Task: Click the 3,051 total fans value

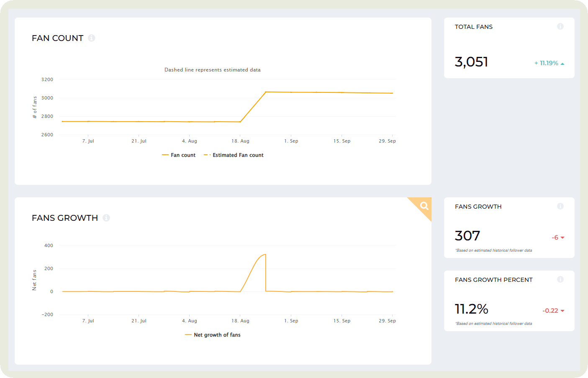Action: tap(471, 62)
